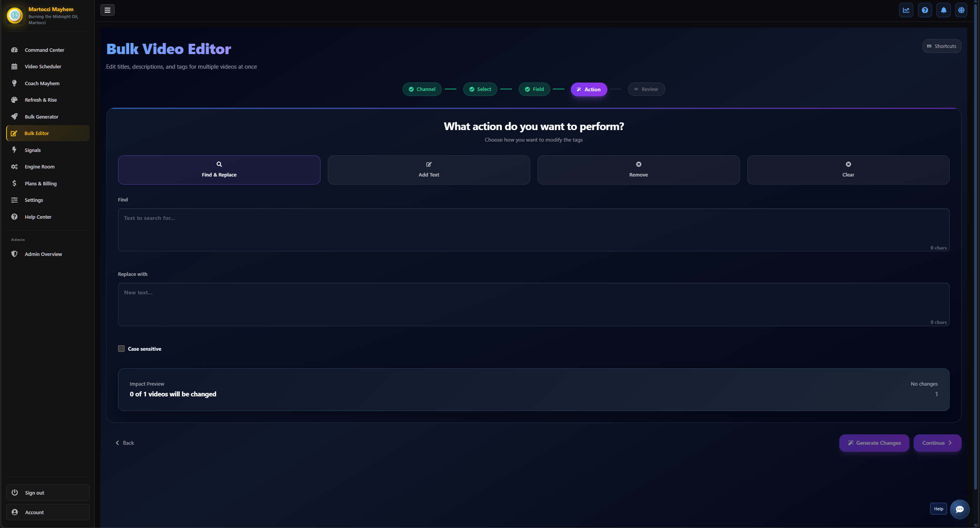Click the notifications bell icon
Screen dimensions: 980x528
pos(943,10)
